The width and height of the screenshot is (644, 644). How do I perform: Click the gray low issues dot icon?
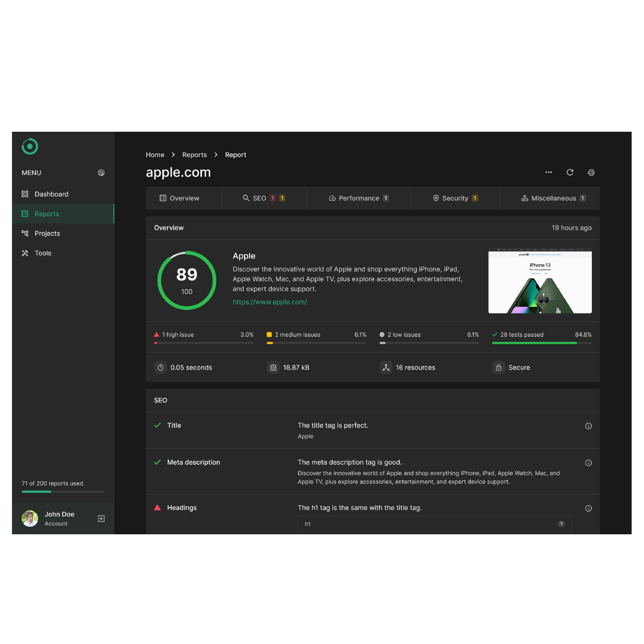(x=382, y=335)
